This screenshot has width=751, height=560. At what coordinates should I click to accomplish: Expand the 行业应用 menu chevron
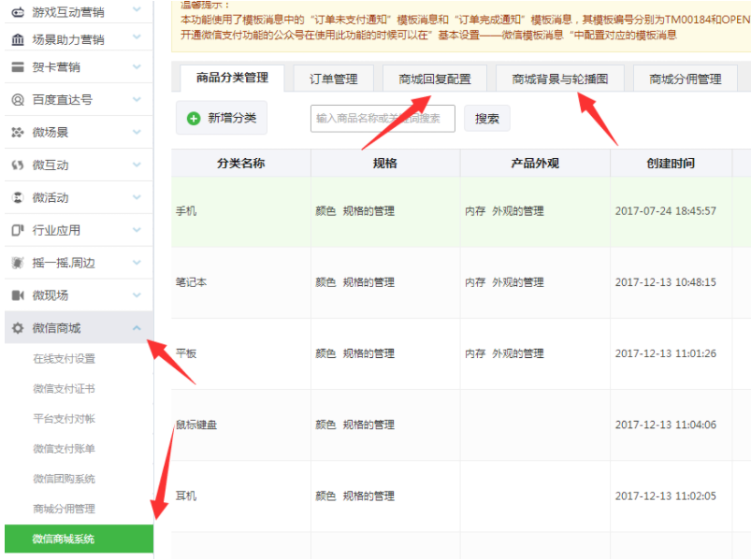pyautogui.click(x=137, y=229)
